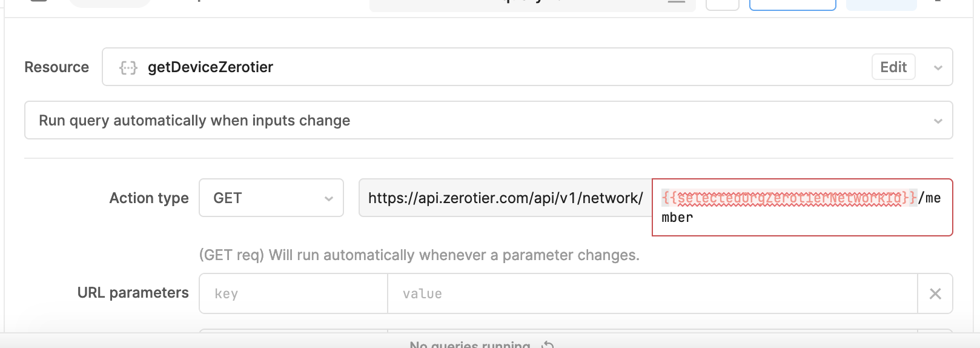The width and height of the screenshot is (980, 348).
Task: Click the Action type label
Action: tap(149, 198)
